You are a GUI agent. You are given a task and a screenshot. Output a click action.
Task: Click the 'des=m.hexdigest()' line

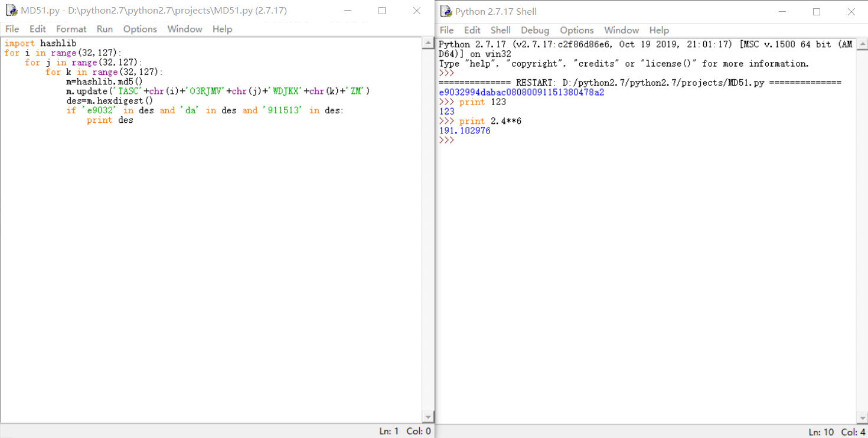110,100
